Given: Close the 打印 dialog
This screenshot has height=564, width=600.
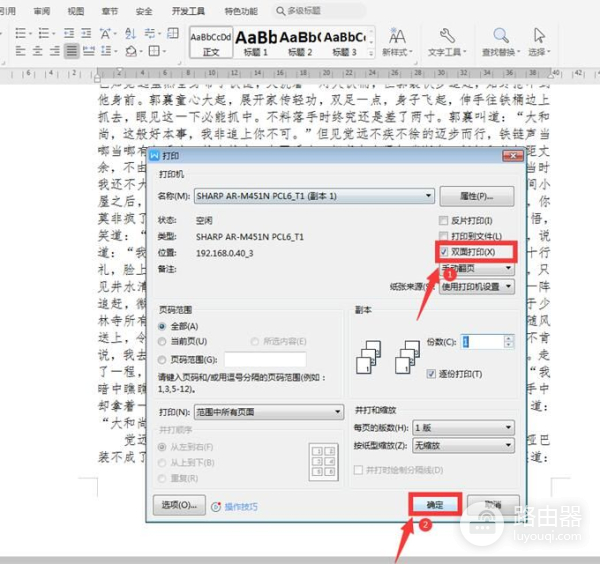Looking at the screenshot, I should point(512,155).
